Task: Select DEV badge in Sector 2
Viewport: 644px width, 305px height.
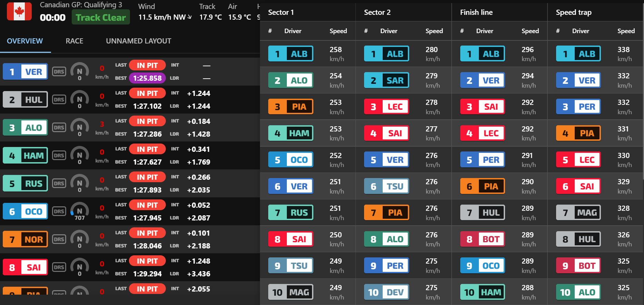Action: pyautogui.click(x=386, y=292)
